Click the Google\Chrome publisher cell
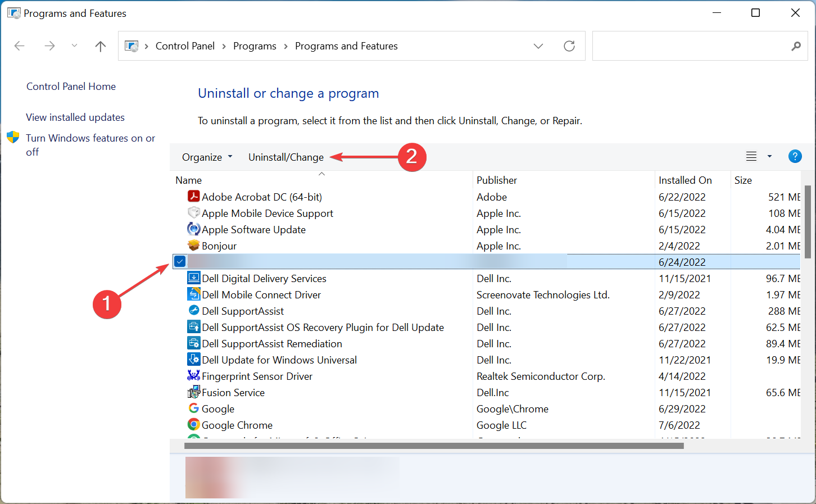Screen dimensions: 816x504 click(513, 409)
